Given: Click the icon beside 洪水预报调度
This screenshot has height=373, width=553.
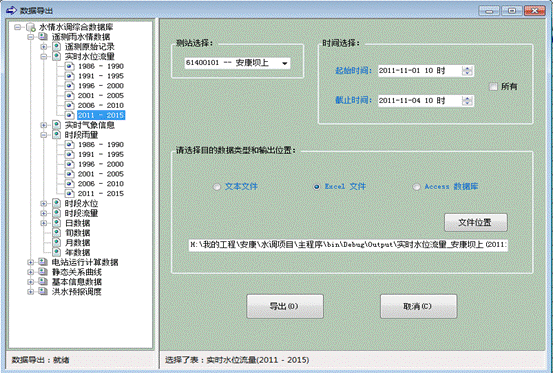Looking at the screenshot, I should pyautogui.click(x=43, y=292).
